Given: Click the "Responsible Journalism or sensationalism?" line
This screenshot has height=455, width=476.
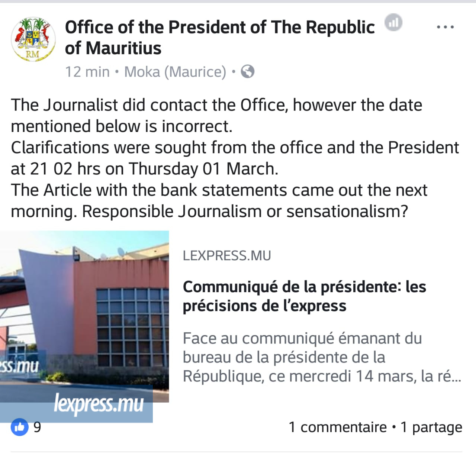Looking at the screenshot, I should [x=245, y=212].
